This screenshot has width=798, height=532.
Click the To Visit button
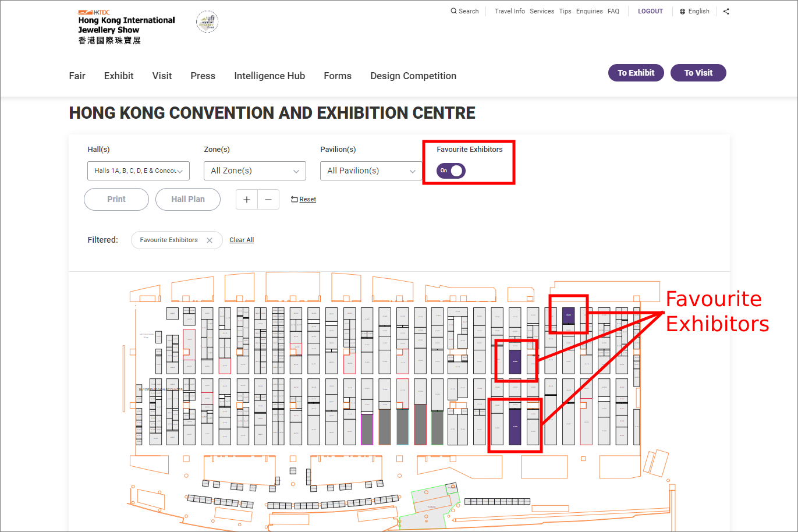coord(698,73)
